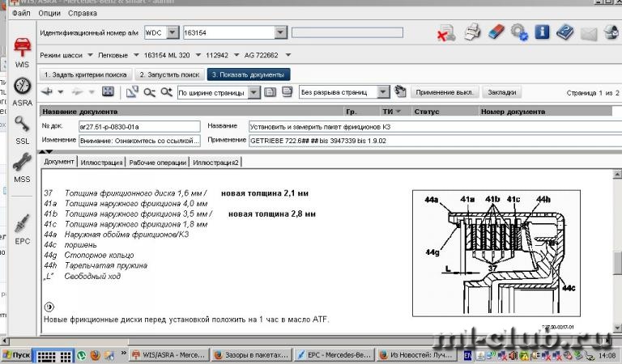Click the multi-page layout icon
The width and height of the screenshot is (622, 364).
[287, 92]
